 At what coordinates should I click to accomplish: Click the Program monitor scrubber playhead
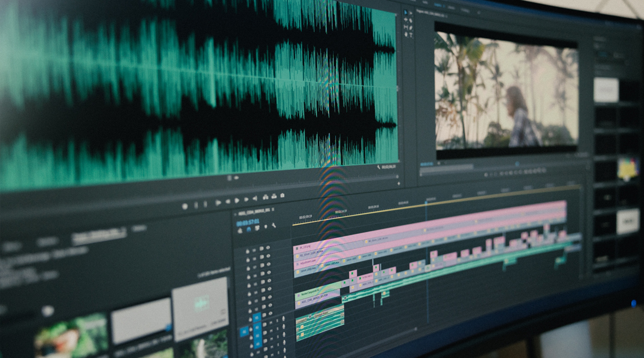click(x=517, y=164)
